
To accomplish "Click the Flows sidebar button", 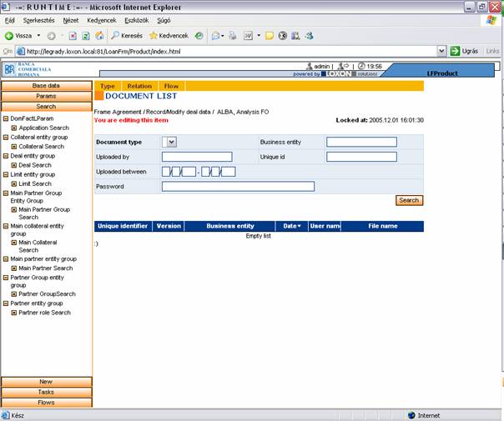I will tap(46, 403).
